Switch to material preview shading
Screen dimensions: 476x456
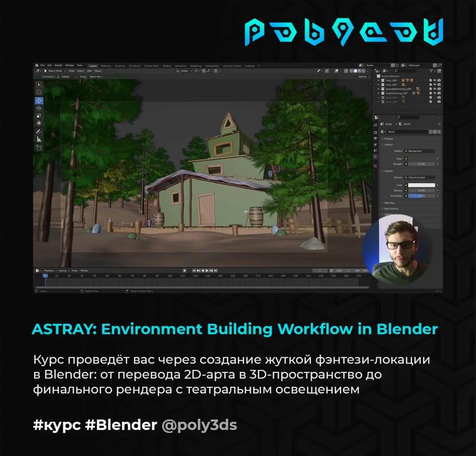click(359, 71)
